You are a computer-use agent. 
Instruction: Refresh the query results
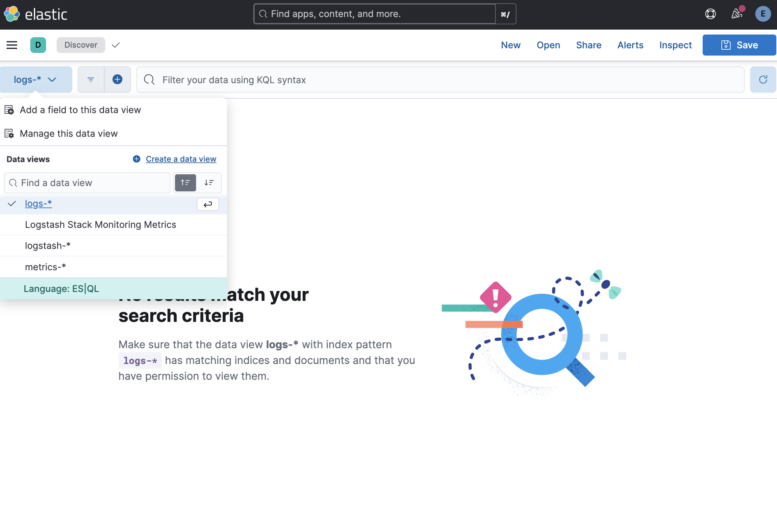[x=763, y=80]
